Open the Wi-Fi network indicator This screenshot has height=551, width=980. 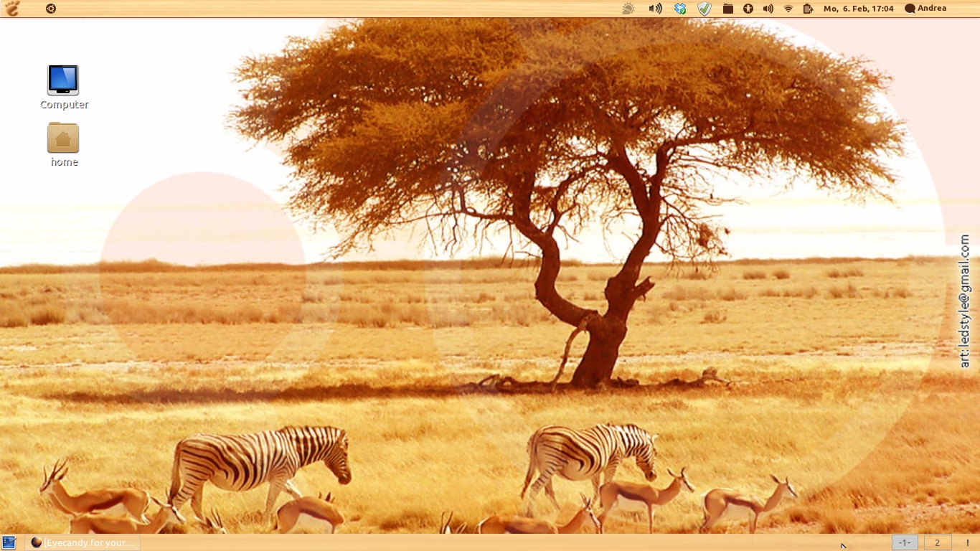click(788, 9)
